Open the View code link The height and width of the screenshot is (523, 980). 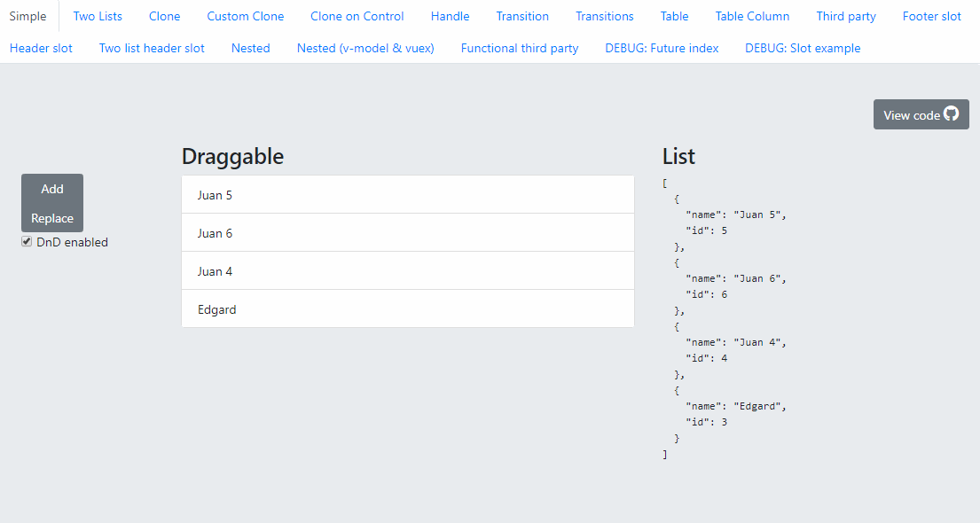pyautogui.click(x=913, y=114)
